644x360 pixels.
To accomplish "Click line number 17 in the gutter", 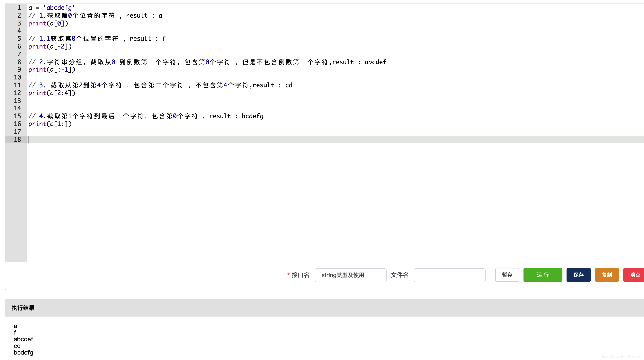I will [x=17, y=132].
